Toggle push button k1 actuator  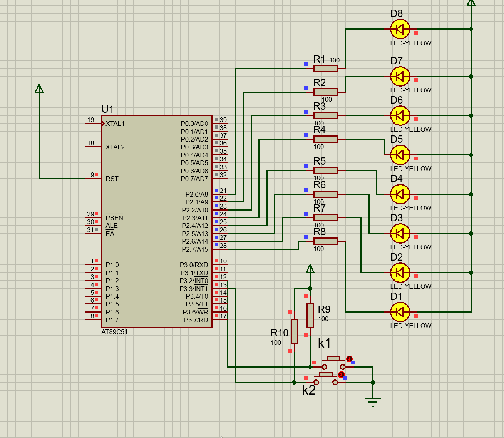click(x=333, y=359)
